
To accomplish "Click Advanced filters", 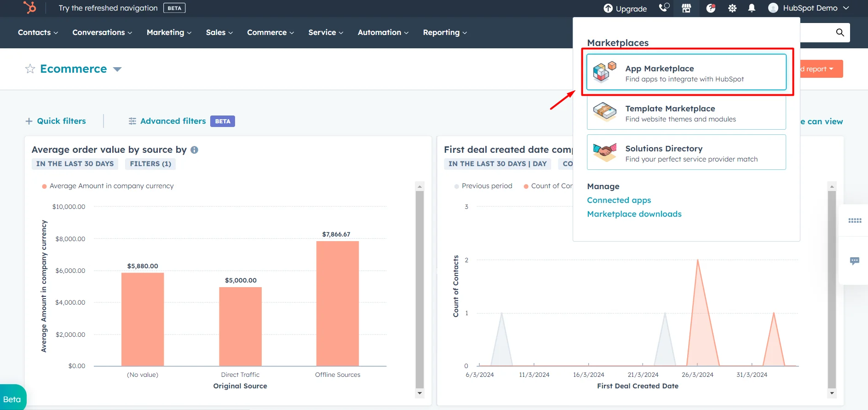I will (x=173, y=121).
